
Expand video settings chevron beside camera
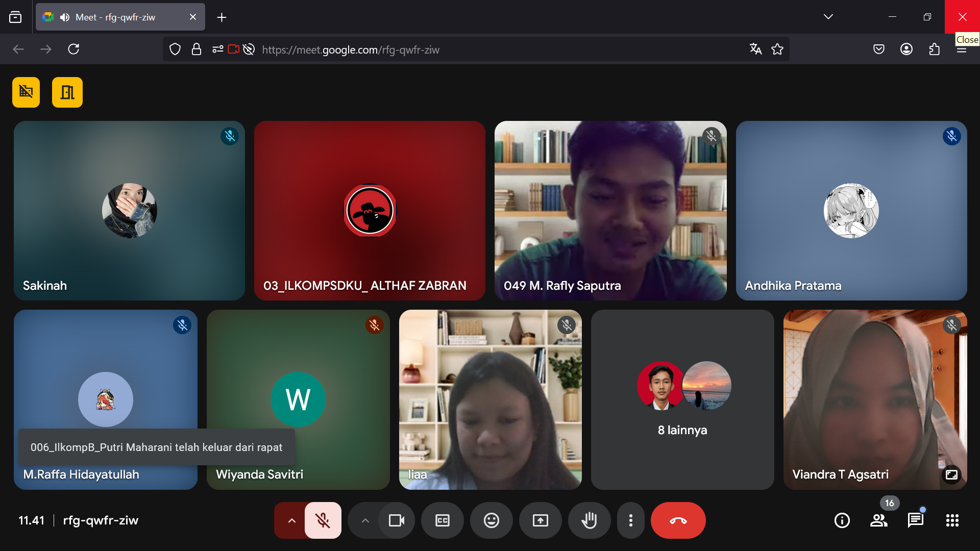[x=365, y=520]
